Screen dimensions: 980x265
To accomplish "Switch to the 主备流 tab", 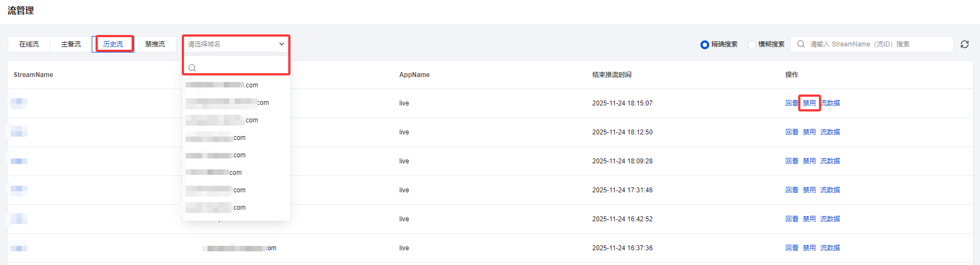I will 71,44.
